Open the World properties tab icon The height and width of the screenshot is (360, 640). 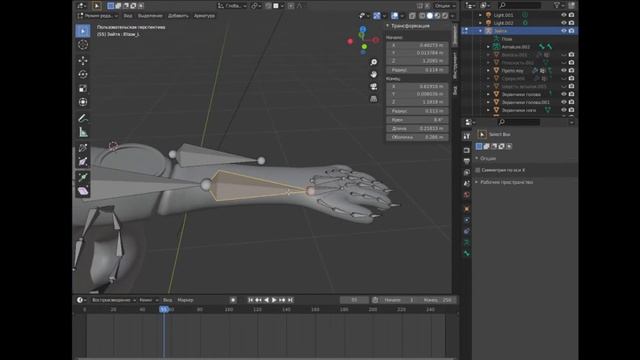[x=467, y=195]
